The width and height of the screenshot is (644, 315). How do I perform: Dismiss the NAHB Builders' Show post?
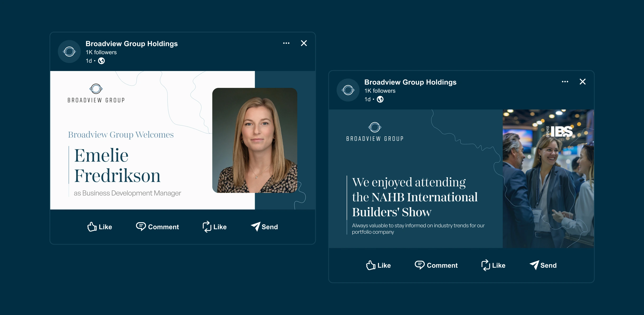click(x=582, y=82)
